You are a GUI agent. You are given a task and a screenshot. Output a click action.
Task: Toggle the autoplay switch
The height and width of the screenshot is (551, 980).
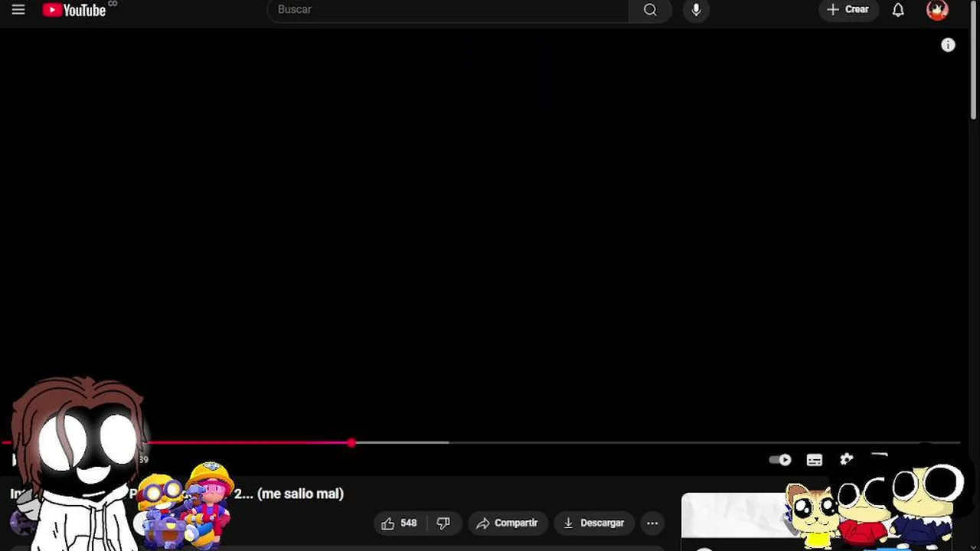(779, 460)
